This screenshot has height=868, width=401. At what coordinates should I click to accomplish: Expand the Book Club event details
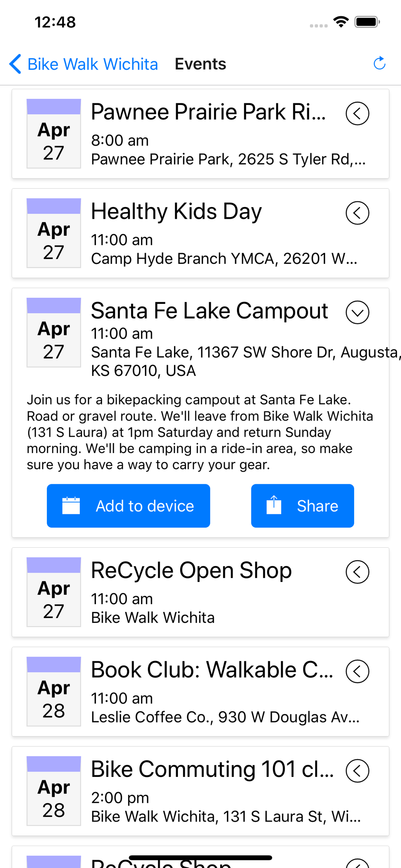click(x=357, y=671)
